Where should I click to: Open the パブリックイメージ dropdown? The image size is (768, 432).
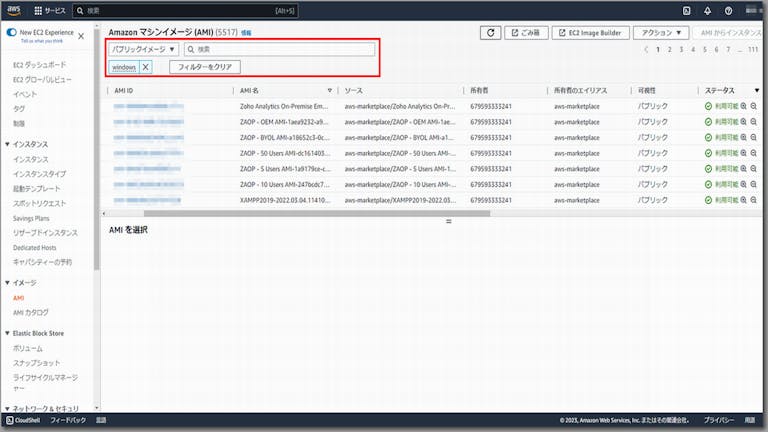pyautogui.click(x=144, y=49)
